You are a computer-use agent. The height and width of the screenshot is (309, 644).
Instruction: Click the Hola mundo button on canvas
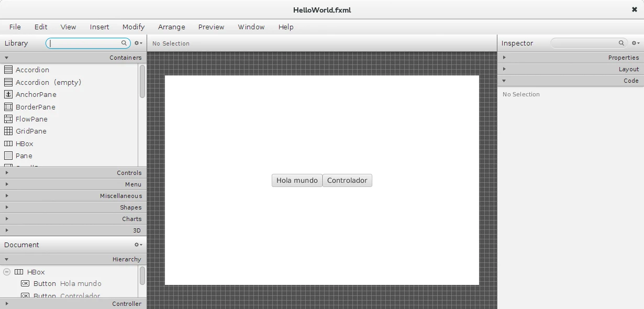[297, 181]
